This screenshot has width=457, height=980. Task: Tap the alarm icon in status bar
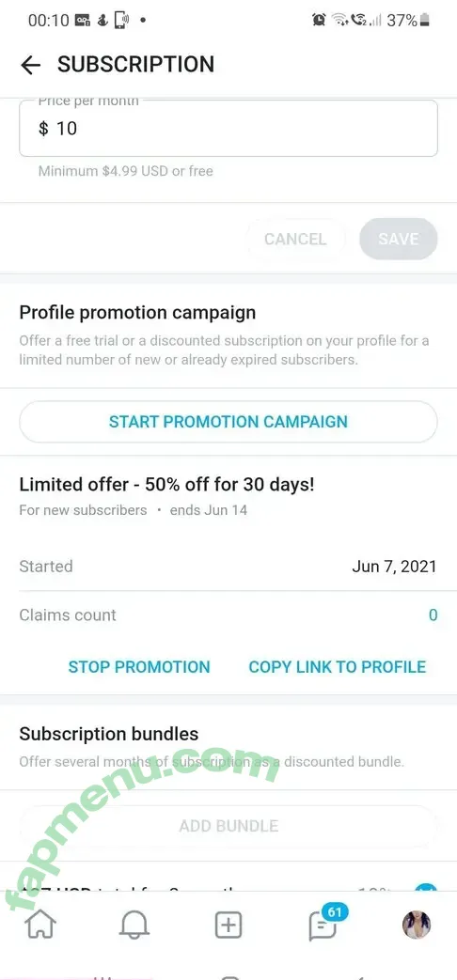tap(319, 20)
